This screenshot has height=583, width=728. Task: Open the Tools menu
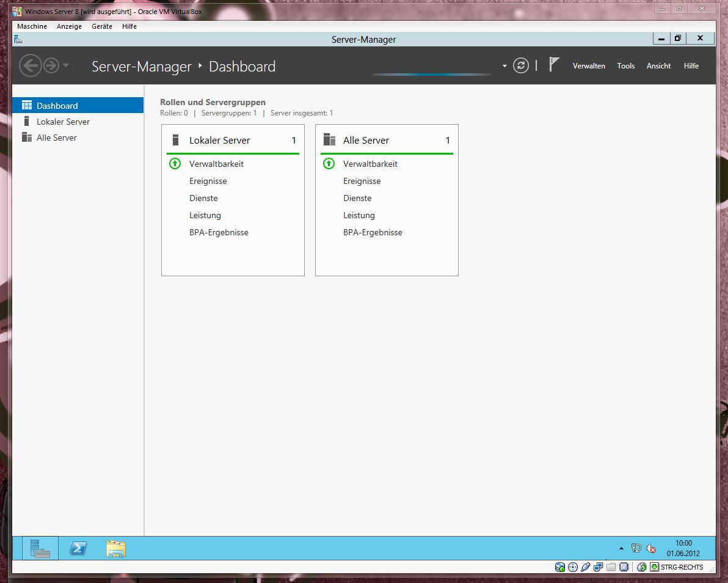point(625,66)
